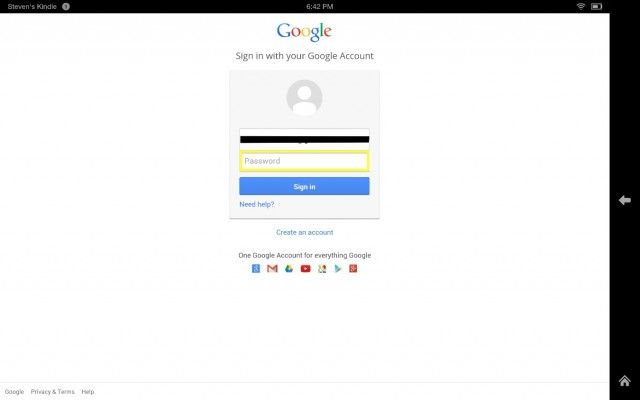
Task: Click the Google Drive triangle icon
Action: pyautogui.click(x=289, y=269)
